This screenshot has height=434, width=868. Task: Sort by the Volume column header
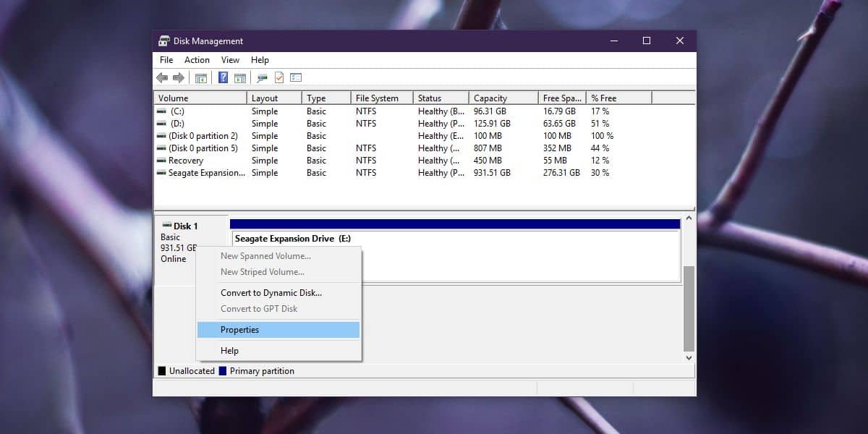pyautogui.click(x=200, y=98)
